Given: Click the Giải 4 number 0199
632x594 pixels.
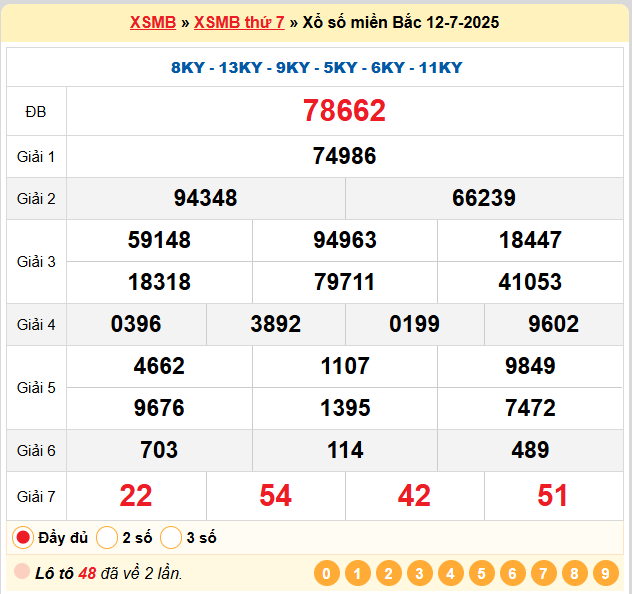Looking at the screenshot, I should click(x=415, y=324).
